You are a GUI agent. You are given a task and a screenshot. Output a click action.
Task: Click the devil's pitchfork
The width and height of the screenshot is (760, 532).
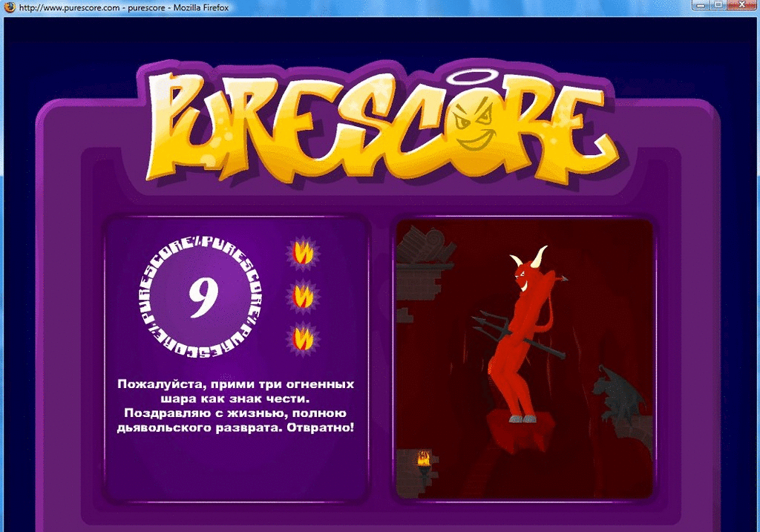tap(517, 335)
